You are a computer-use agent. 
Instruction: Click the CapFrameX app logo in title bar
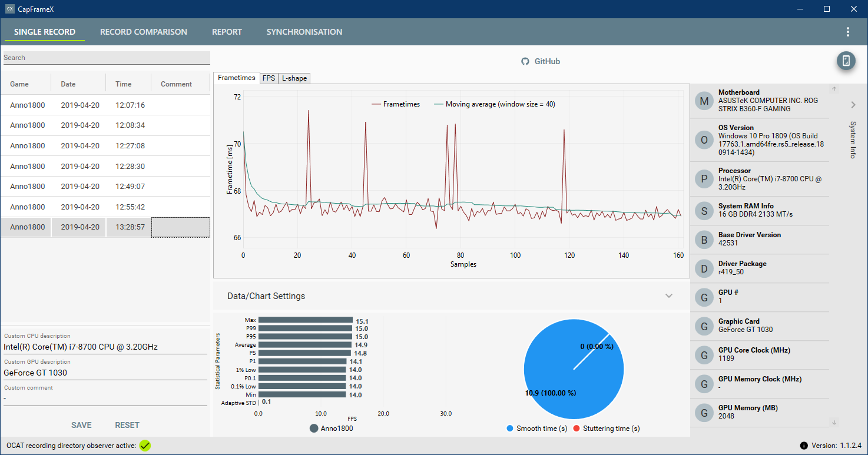[x=9, y=9]
